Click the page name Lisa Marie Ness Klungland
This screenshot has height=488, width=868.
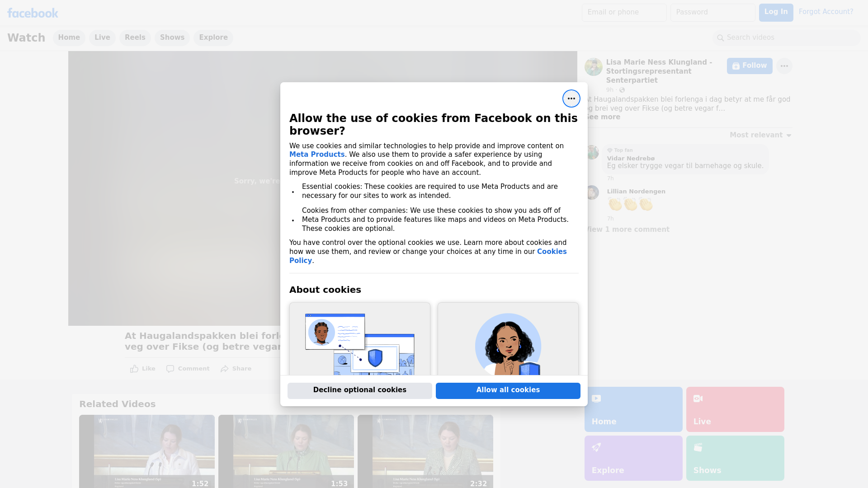[659, 71]
